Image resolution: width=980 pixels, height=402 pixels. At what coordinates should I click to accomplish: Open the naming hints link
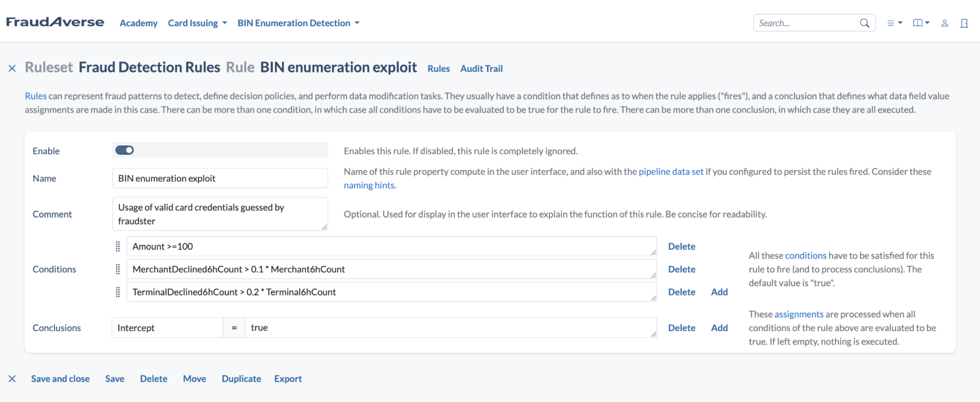(x=369, y=185)
